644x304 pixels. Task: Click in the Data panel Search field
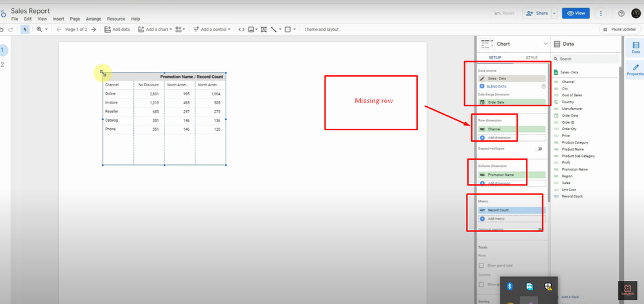586,59
